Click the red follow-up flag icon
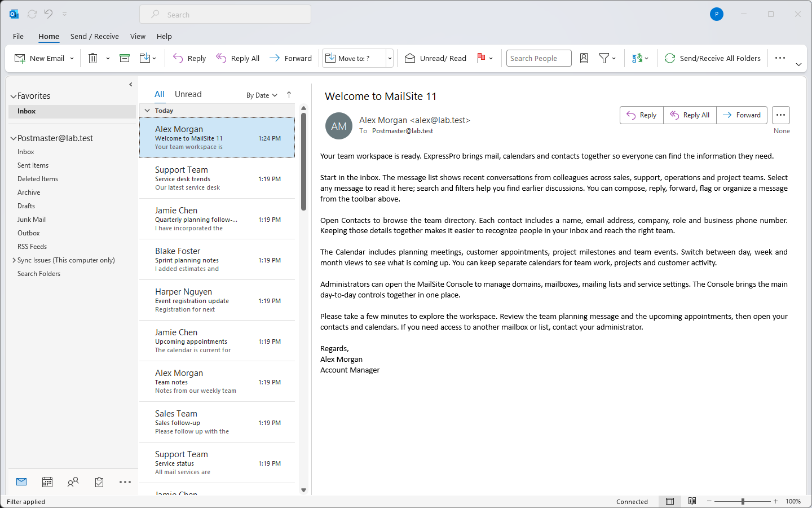 tap(481, 58)
